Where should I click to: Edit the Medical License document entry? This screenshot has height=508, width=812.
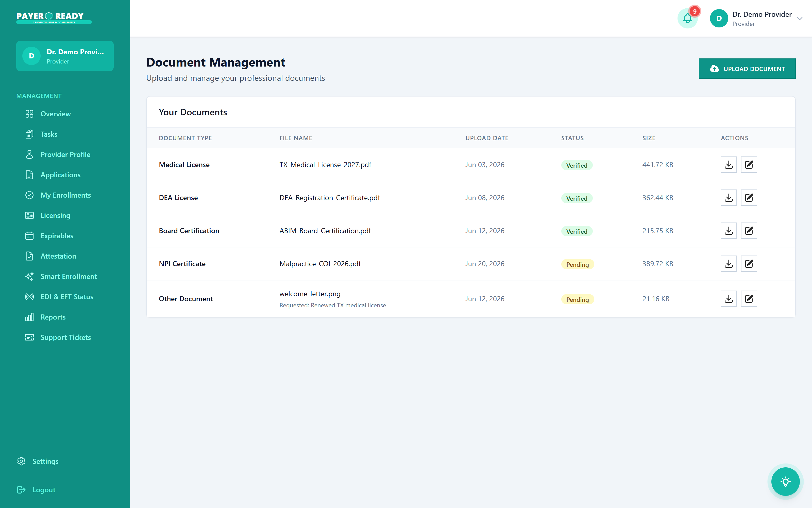coord(749,165)
